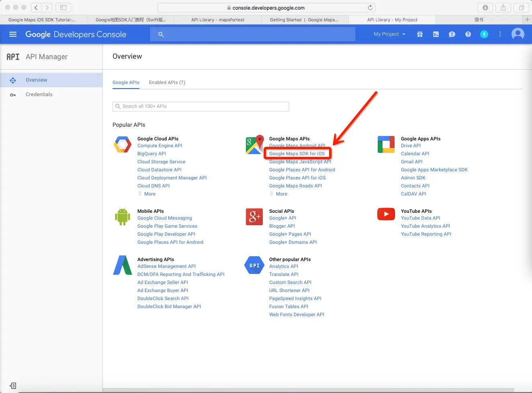Click the Android robot icon

[x=123, y=217]
